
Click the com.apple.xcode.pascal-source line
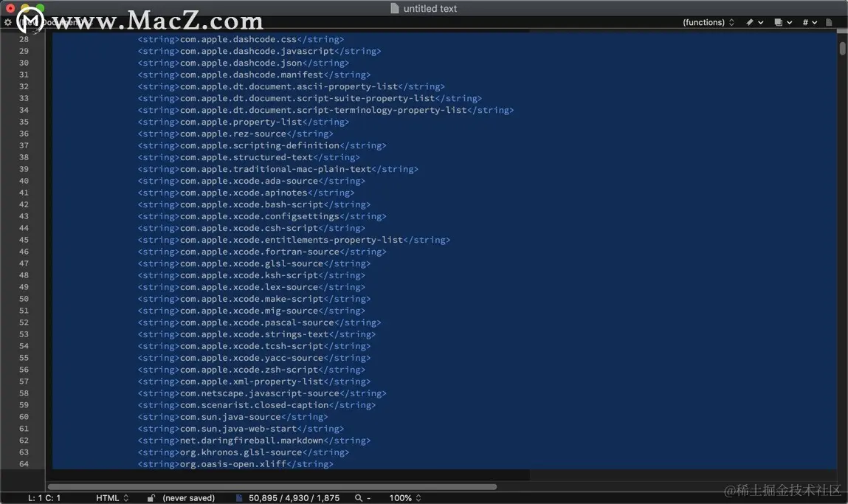(259, 322)
